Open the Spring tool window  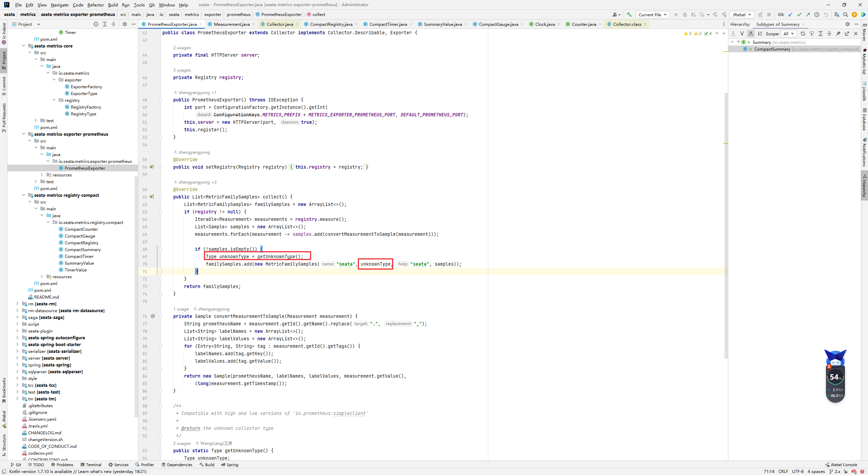pos(230,465)
